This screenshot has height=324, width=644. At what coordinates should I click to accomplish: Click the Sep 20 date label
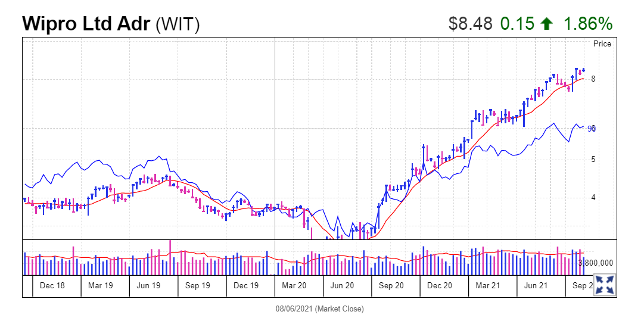[391, 285]
